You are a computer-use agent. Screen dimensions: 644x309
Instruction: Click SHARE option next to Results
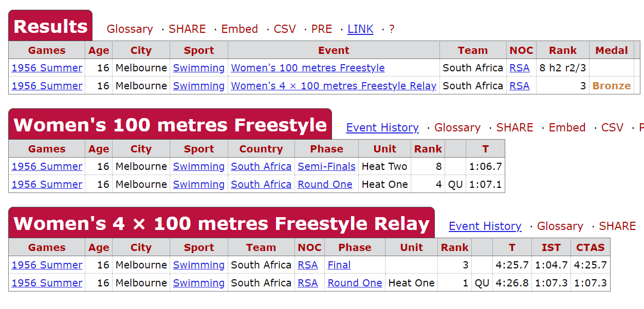pyautogui.click(x=187, y=29)
